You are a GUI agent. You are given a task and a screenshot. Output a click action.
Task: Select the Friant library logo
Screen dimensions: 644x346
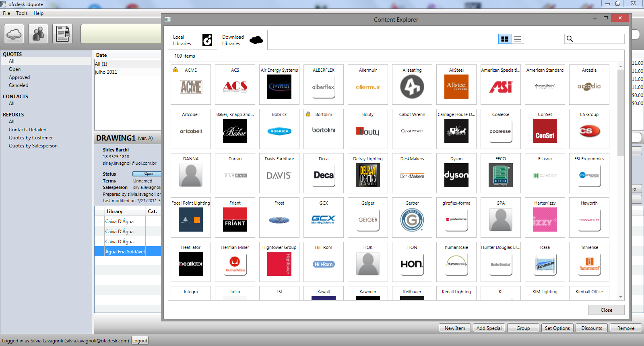click(x=235, y=220)
